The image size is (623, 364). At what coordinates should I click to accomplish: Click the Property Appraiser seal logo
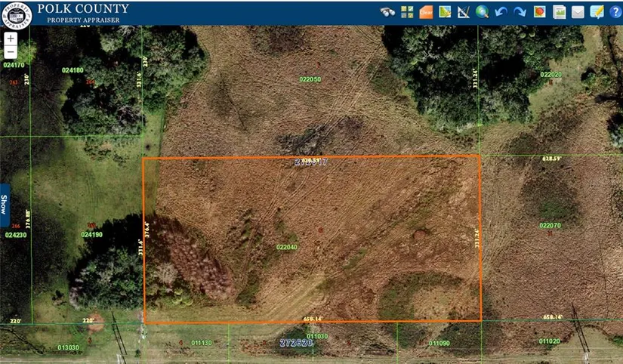[16, 13]
